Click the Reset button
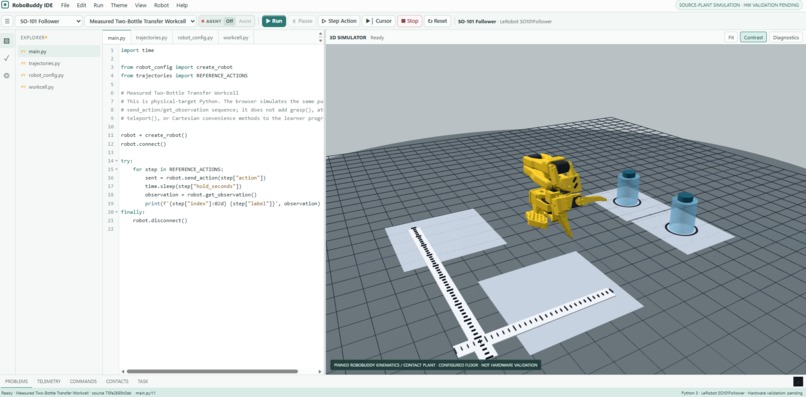The width and height of the screenshot is (806, 397). coord(437,21)
